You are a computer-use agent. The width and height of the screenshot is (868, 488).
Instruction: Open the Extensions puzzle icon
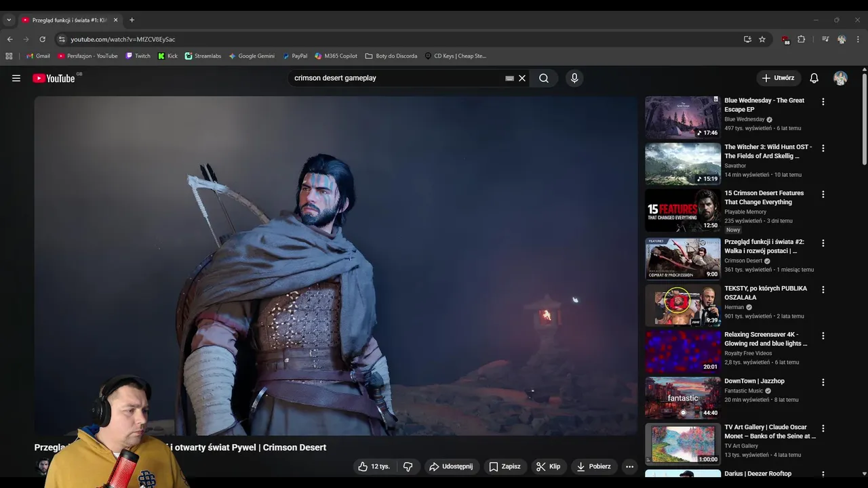(801, 39)
